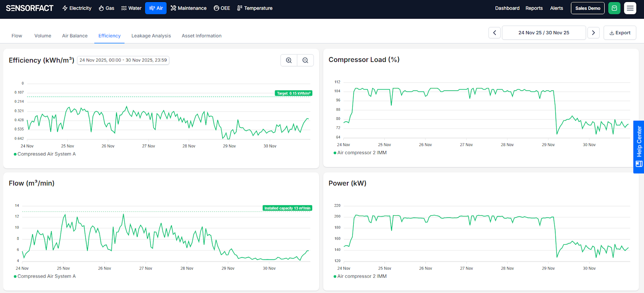The height and width of the screenshot is (293, 644).
Task: Export the efficiency data
Action: (620, 33)
